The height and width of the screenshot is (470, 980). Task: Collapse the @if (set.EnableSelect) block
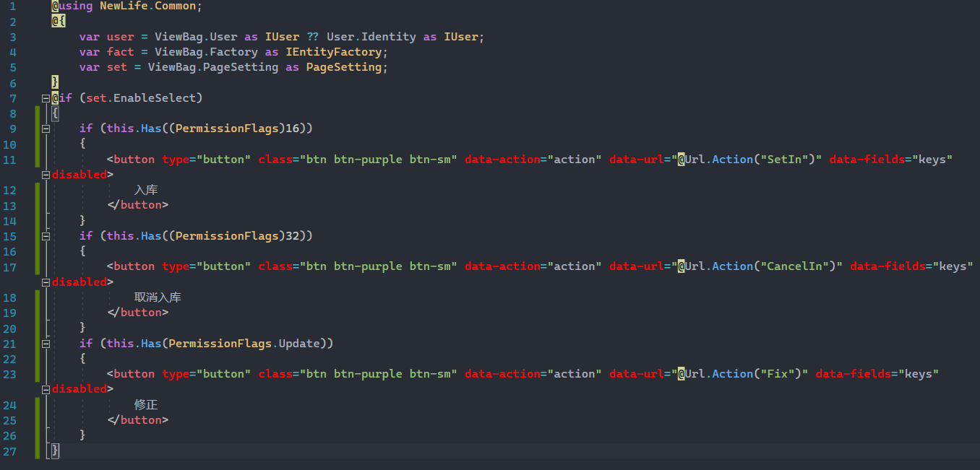(x=46, y=98)
